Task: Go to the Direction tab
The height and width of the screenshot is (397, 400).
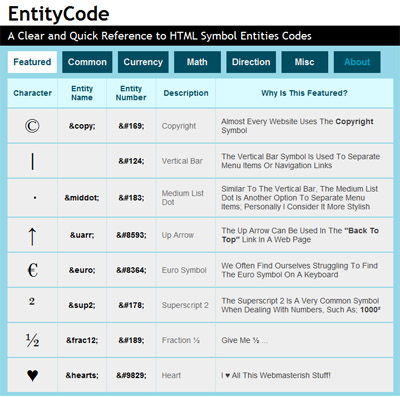Action: click(x=251, y=62)
